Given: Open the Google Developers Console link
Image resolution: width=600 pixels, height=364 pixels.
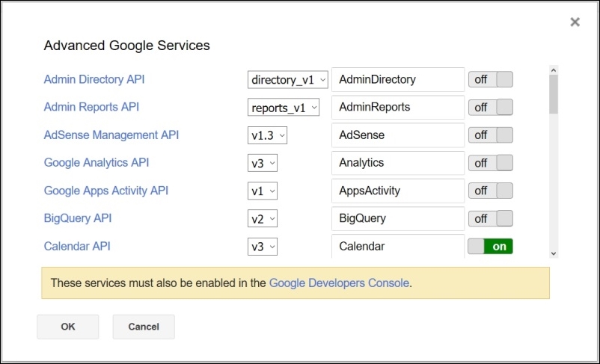Looking at the screenshot, I should click(x=339, y=283).
